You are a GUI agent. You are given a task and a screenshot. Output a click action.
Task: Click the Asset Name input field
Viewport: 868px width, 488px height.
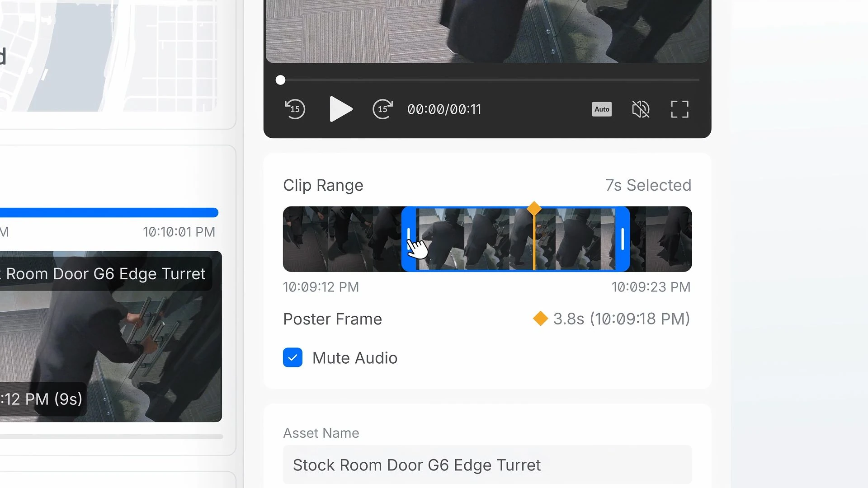487,465
